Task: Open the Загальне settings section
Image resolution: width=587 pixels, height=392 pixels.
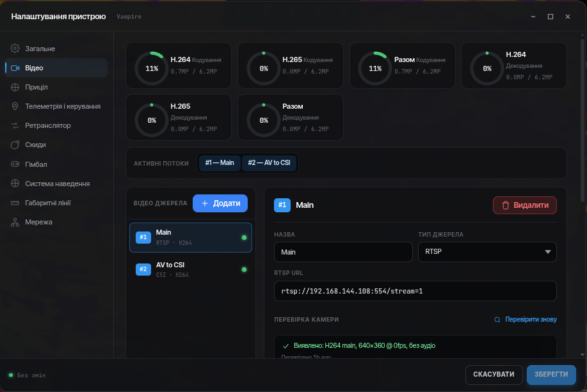Action: [x=56, y=49]
